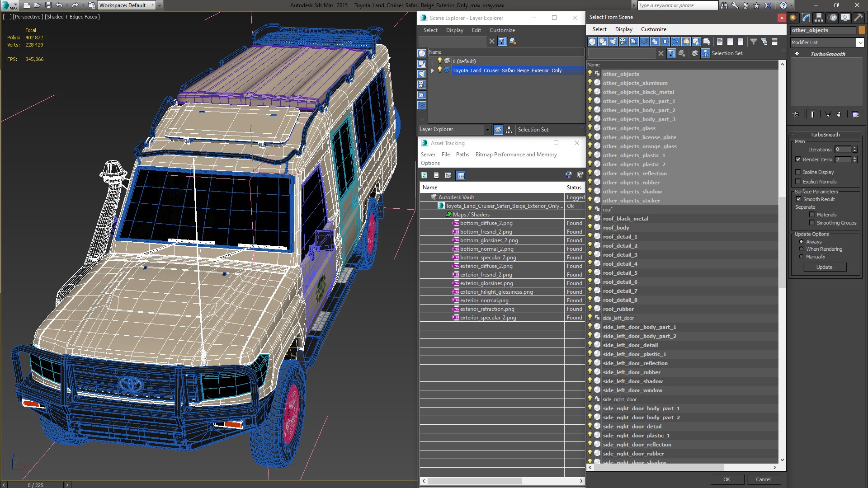868x488 pixels.
Task: Increase the Iterations spinner value
Action: tap(854, 148)
